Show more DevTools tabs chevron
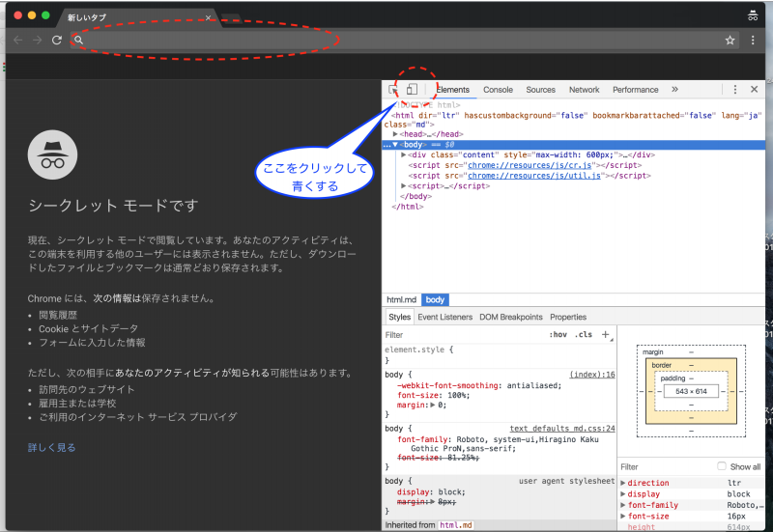Screen dimensions: 773x532 click(x=674, y=89)
